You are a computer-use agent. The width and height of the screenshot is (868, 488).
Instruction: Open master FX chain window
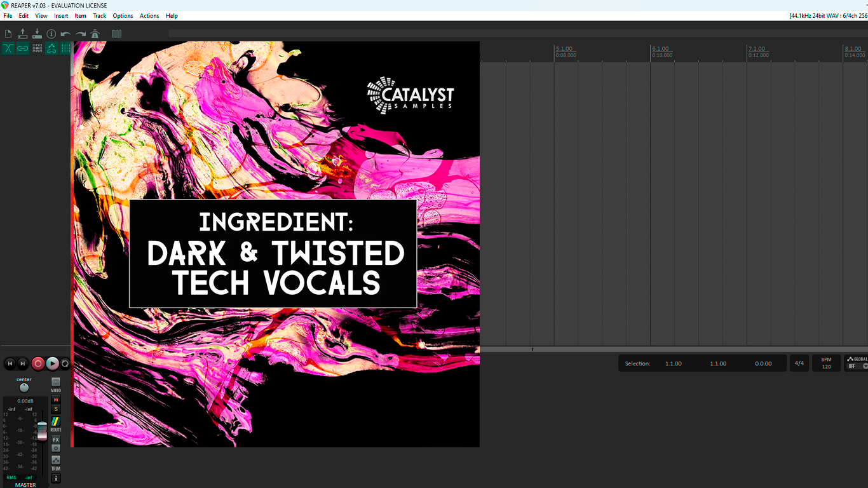[x=56, y=440]
